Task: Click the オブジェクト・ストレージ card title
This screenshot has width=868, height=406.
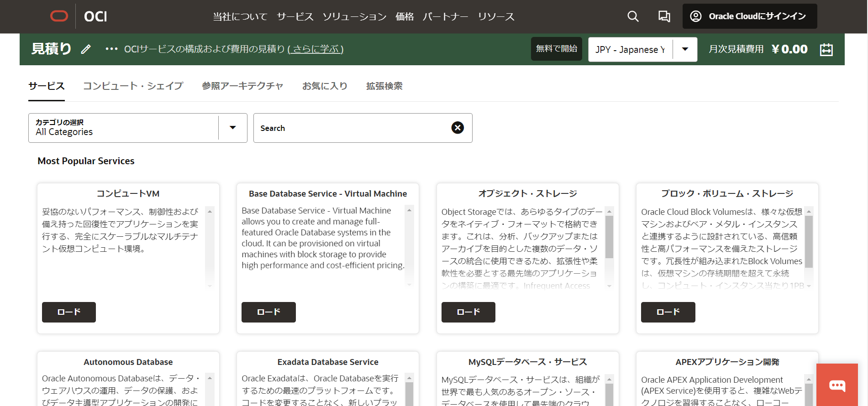Action: click(528, 193)
